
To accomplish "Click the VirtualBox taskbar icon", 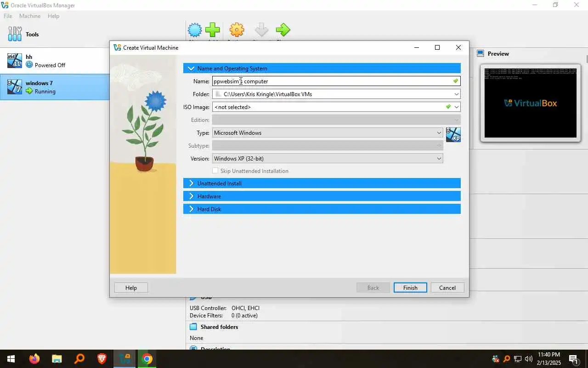I will [x=124, y=359].
